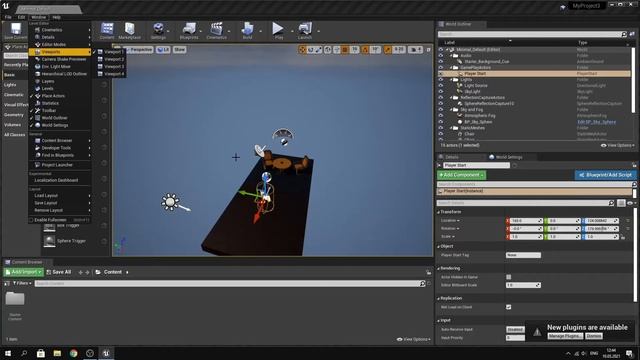This screenshot has height=360, width=640.
Task: Click the Add Component button
Action: point(461,175)
